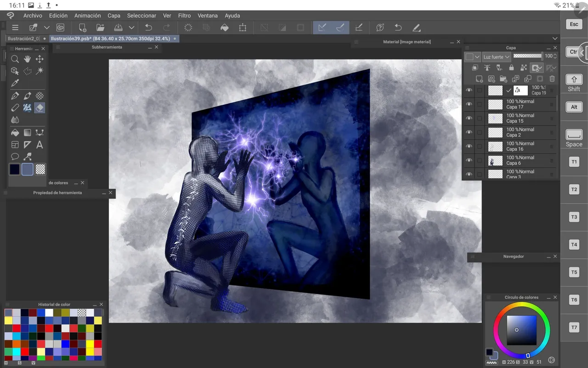This screenshot has width=588, height=368.
Task: Switch to the Ilustración2 document tab
Action: click(x=23, y=39)
